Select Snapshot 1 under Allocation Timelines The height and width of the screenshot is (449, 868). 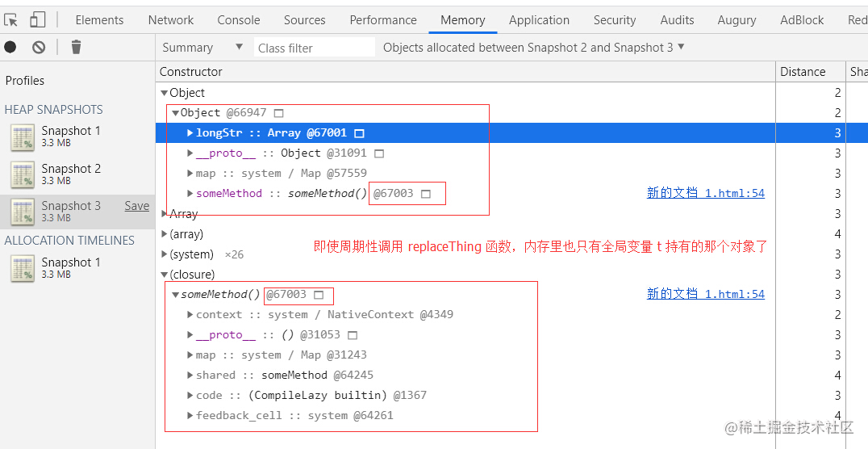click(70, 267)
